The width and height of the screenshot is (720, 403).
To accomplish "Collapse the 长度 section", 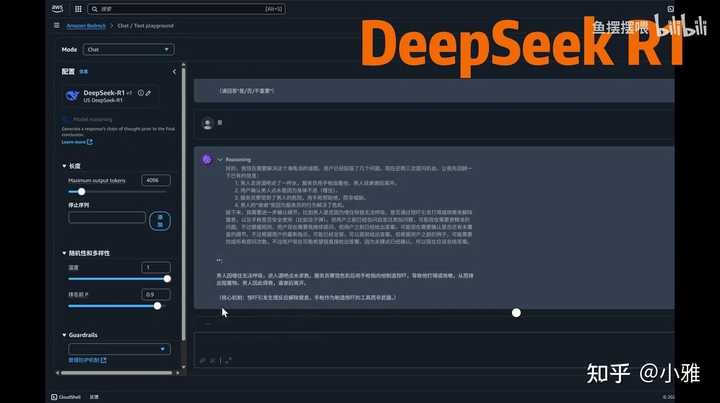I will coord(64,166).
